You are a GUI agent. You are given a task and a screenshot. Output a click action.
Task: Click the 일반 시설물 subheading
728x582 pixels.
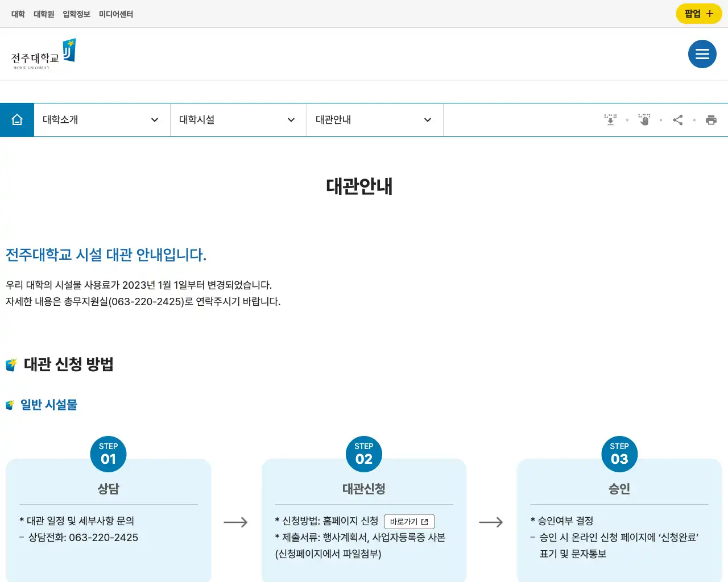coord(49,405)
